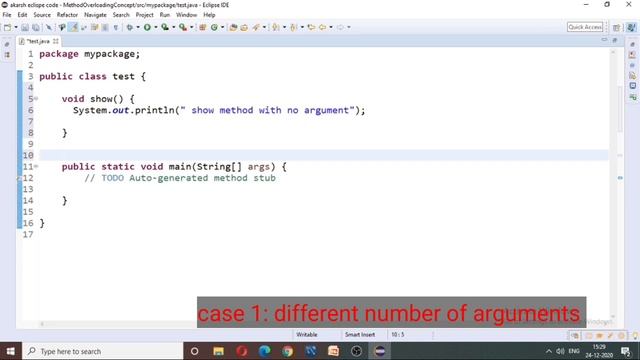Open the Debug dropdown arrow
This screenshot has width=640, height=360.
(138, 27)
